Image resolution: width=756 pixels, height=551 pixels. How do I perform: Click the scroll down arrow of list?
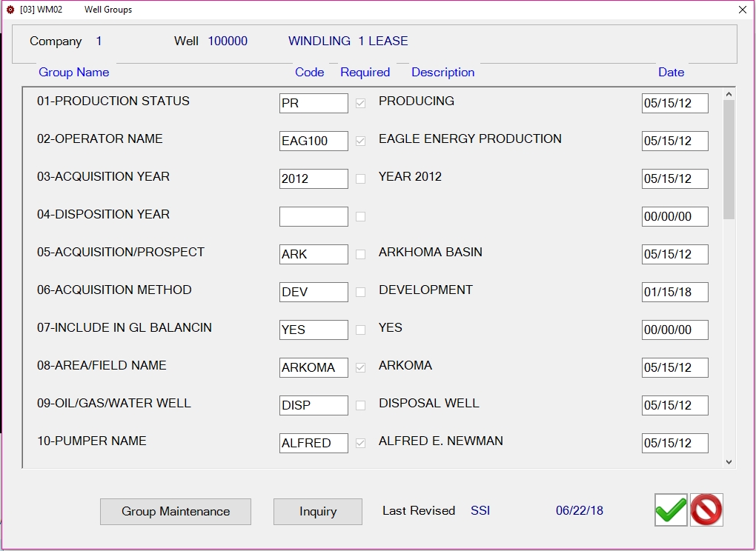[x=729, y=462]
